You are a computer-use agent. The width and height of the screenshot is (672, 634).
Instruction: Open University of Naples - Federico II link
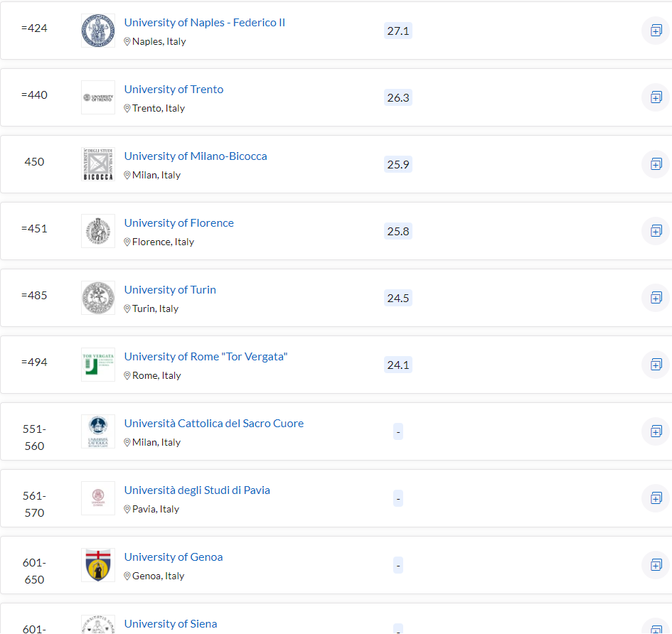click(204, 23)
